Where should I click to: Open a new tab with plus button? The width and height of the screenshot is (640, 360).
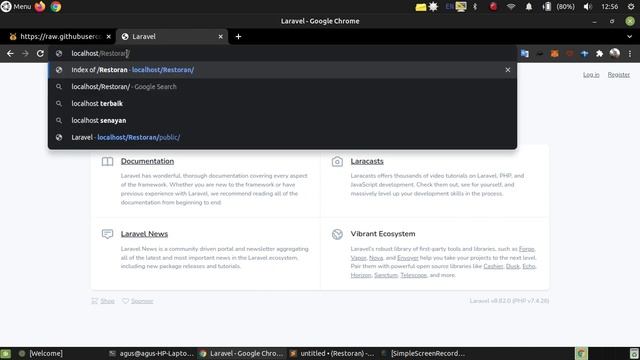[x=238, y=37]
